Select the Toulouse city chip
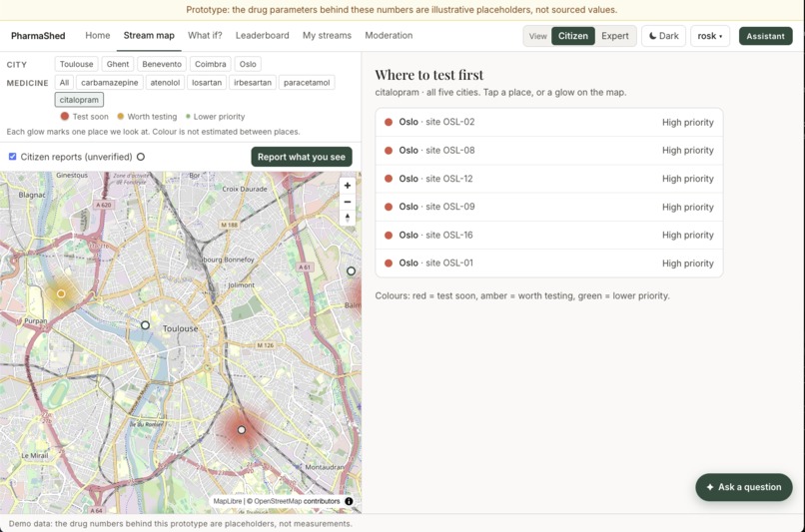 click(77, 64)
